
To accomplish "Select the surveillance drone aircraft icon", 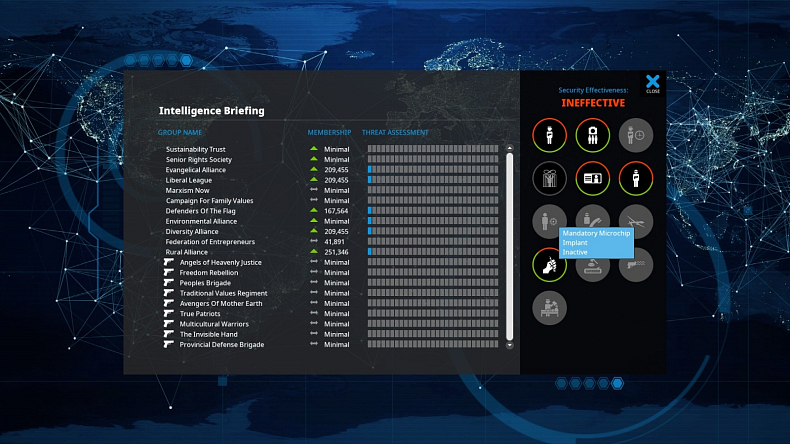I will [635, 221].
